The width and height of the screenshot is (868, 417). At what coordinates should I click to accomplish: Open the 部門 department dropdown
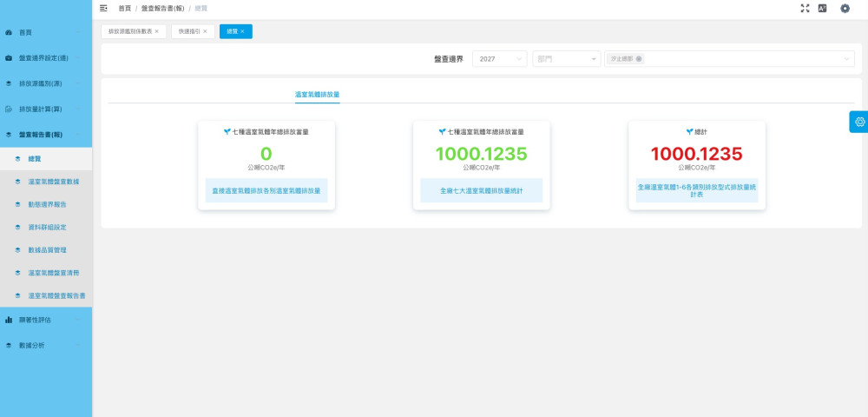pos(566,59)
